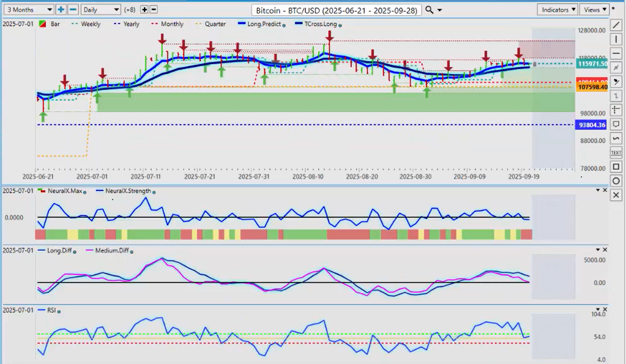Select the comment callout tool
The width and height of the screenshot is (626, 364).
616,124
